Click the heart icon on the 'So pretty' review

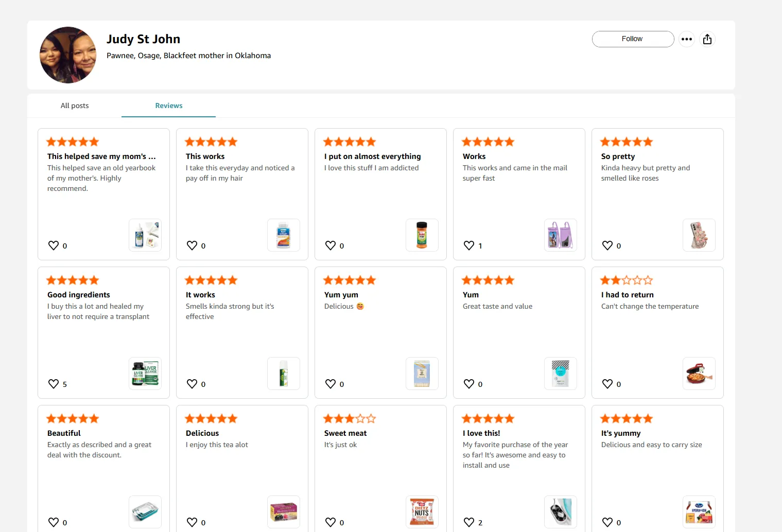point(607,245)
